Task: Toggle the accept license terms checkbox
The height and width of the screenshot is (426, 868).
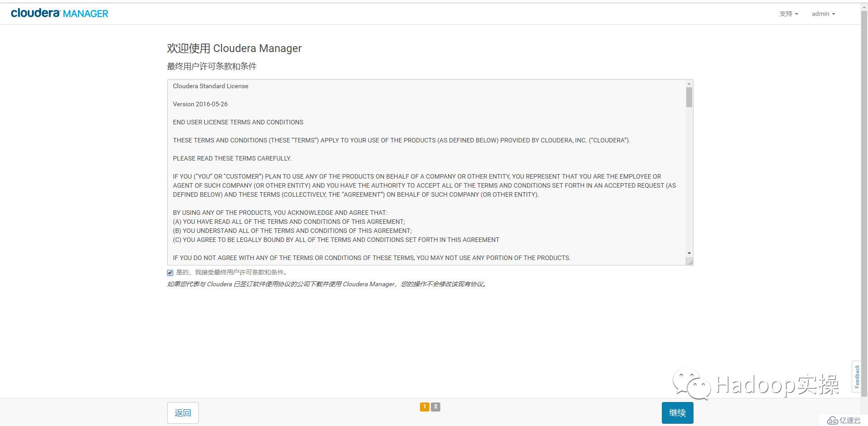Action: click(x=170, y=273)
